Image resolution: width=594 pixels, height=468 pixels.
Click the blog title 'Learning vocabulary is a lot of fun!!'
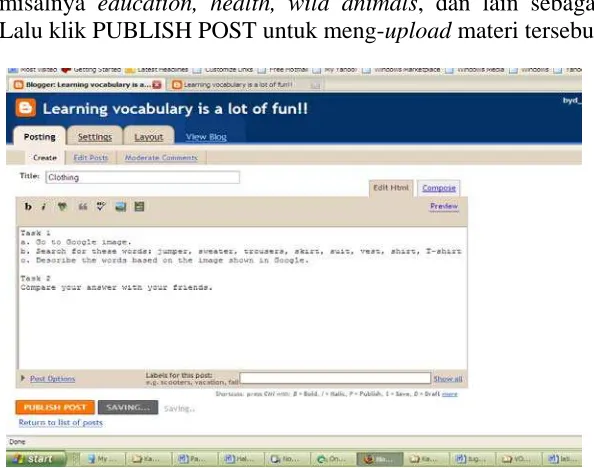point(175,109)
